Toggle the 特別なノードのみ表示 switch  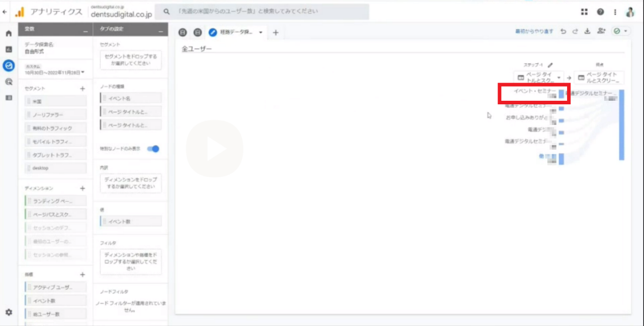pyautogui.click(x=153, y=149)
